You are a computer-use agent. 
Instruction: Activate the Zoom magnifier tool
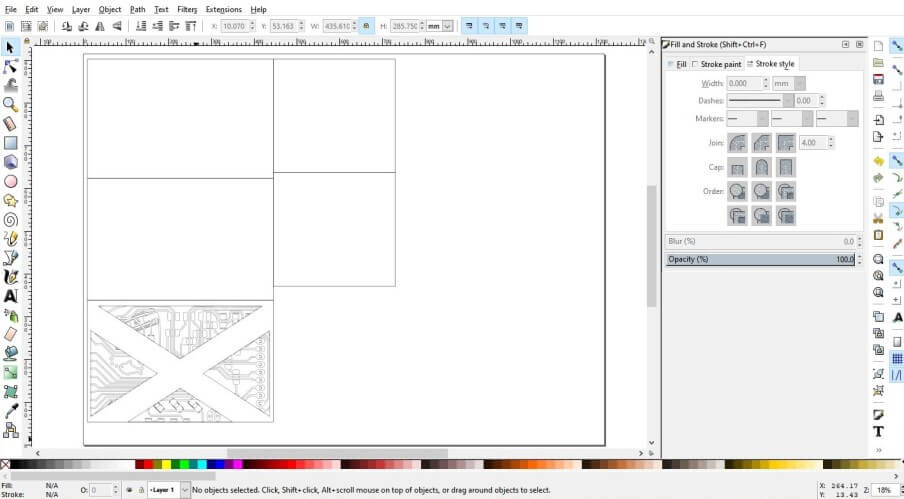(x=11, y=104)
